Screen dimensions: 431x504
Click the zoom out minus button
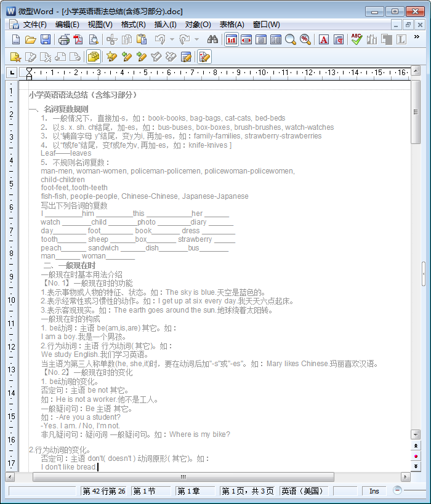398,490
